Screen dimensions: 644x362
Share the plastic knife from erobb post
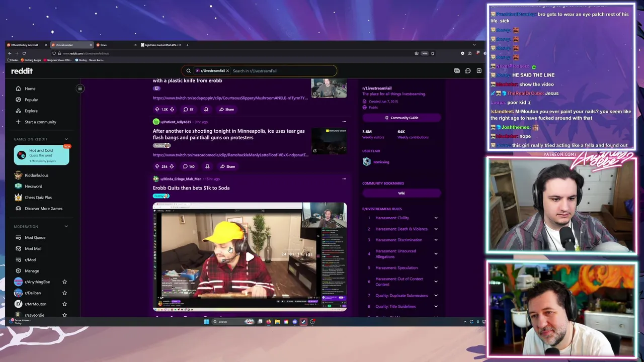(226, 109)
